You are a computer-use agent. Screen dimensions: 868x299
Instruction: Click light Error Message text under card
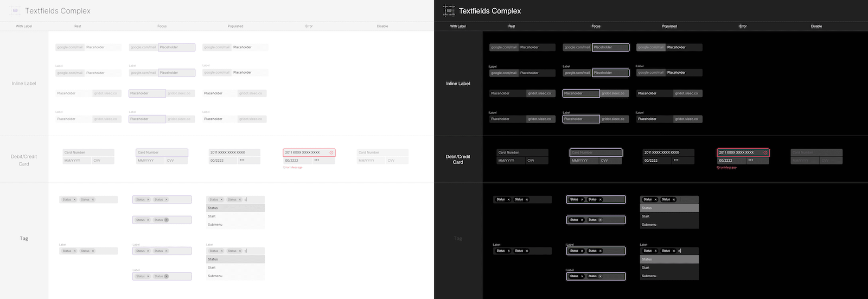pyautogui.click(x=293, y=168)
